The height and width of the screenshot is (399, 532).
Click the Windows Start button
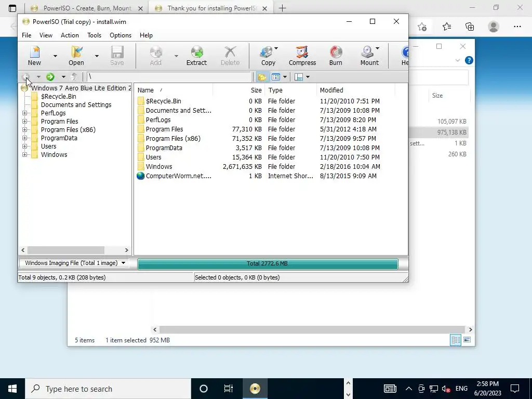[12, 389]
